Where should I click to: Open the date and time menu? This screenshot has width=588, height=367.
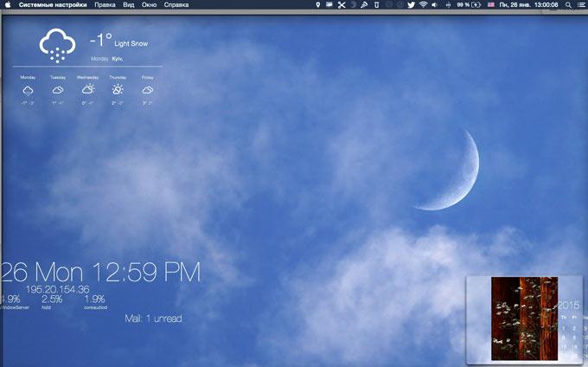click(x=528, y=5)
